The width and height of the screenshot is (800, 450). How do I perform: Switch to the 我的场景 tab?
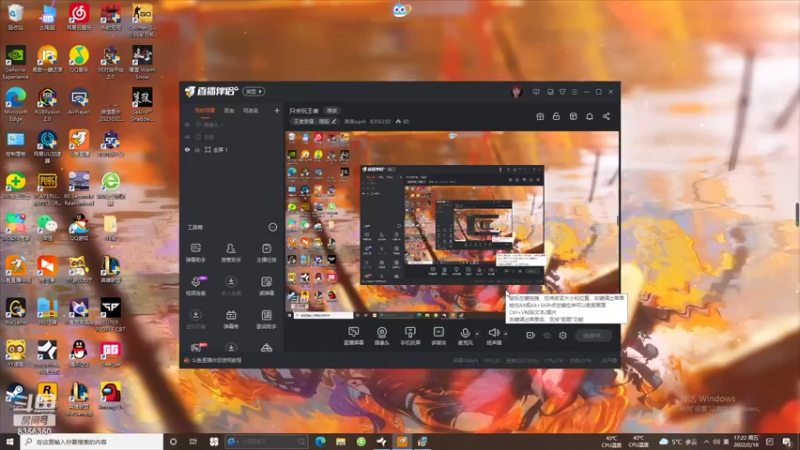[x=205, y=110]
